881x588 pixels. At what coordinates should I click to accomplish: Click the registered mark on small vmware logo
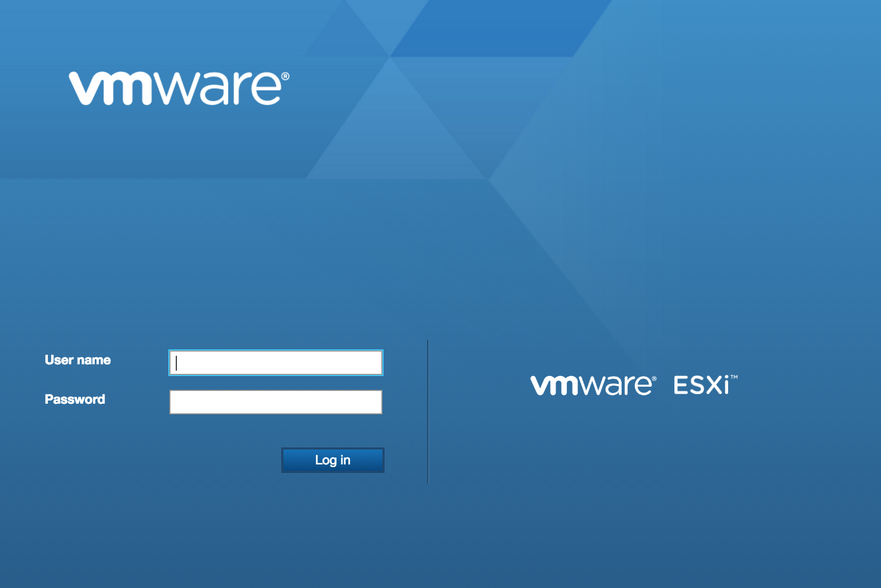[654, 379]
